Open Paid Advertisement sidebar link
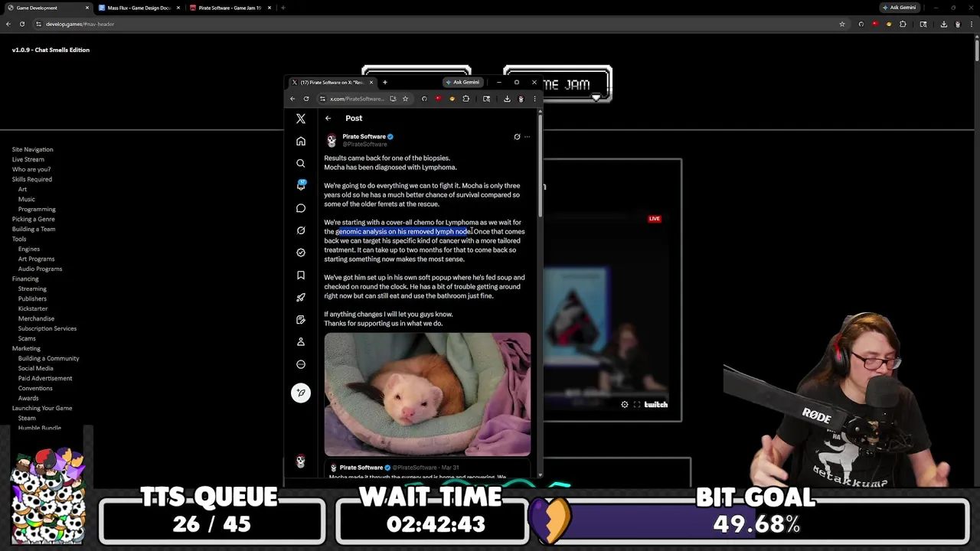The width and height of the screenshot is (980, 551). [44, 378]
